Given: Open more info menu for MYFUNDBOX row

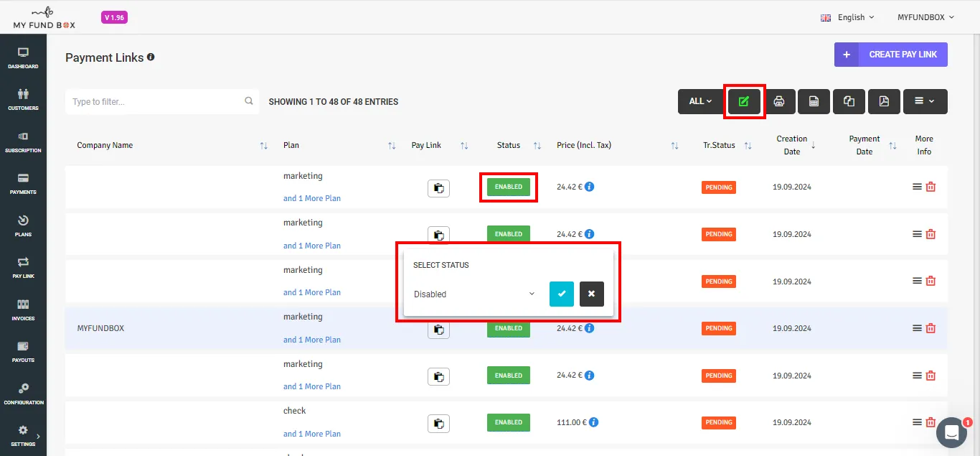Looking at the screenshot, I should pyautogui.click(x=917, y=328).
